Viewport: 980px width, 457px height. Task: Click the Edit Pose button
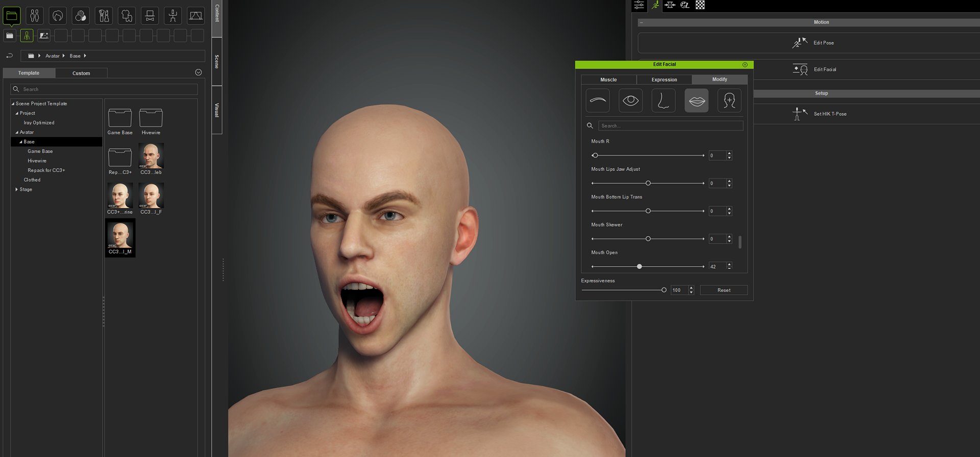coord(814,43)
